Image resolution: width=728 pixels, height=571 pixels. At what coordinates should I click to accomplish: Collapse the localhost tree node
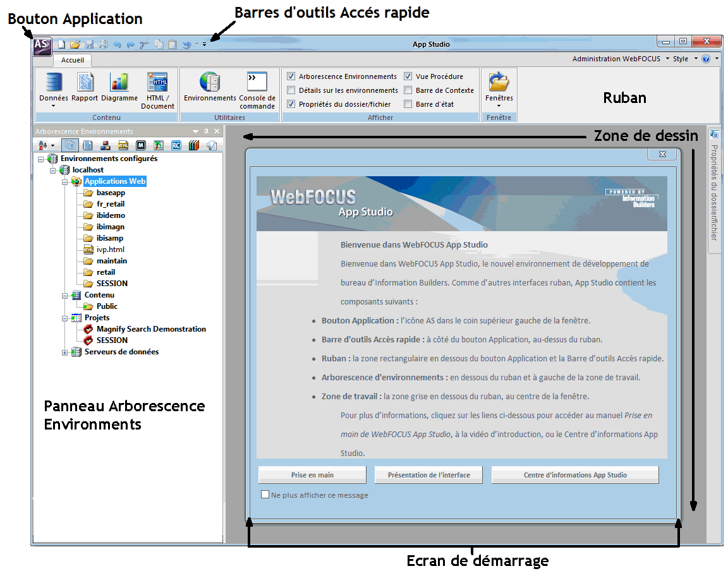pyautogui.click(x=52, y=171)
